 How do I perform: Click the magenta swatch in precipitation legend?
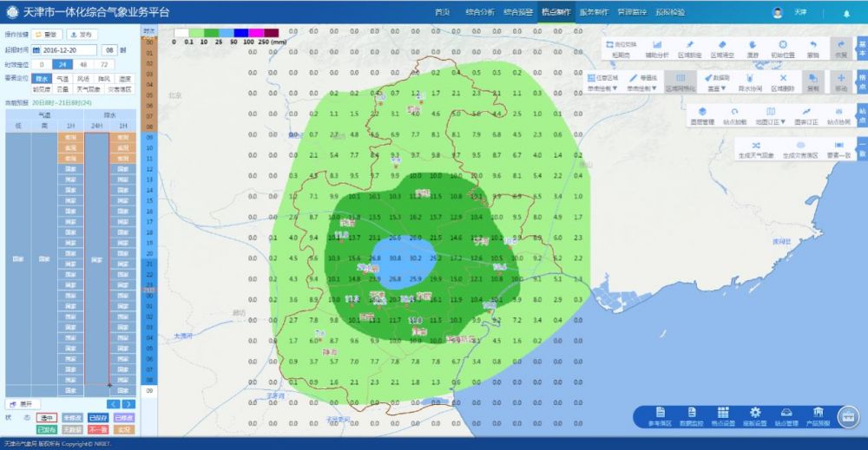[258, 33]
